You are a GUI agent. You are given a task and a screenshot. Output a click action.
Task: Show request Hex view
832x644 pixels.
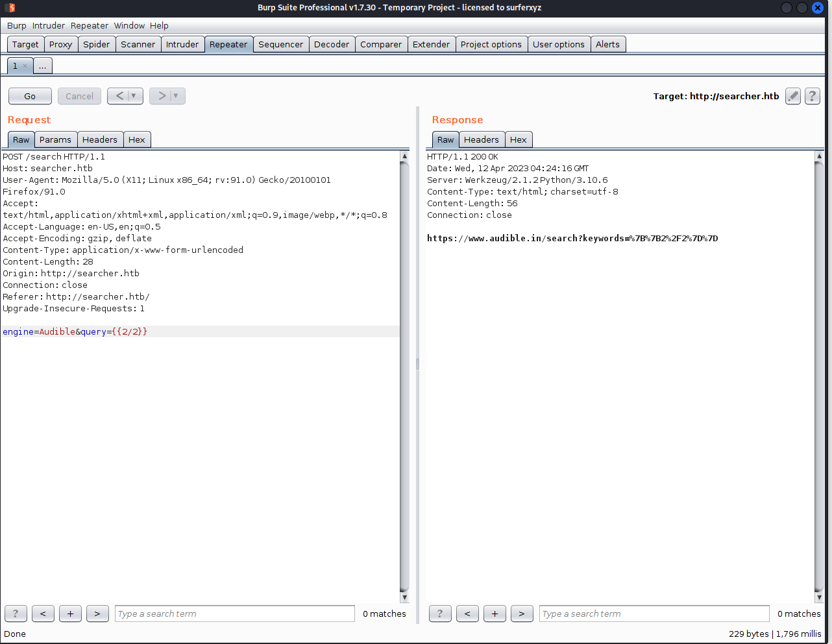[137, 139]
